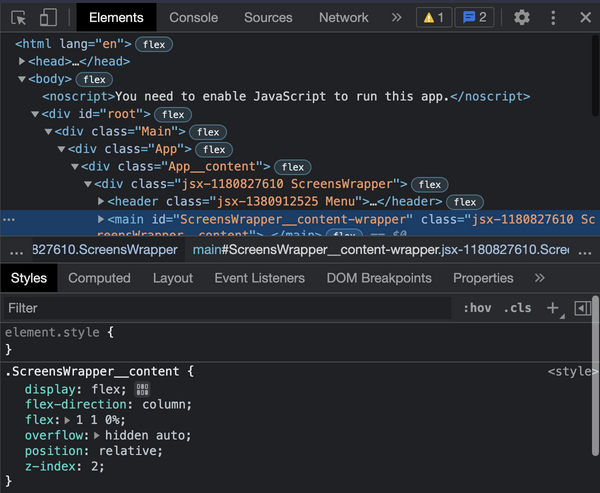Expand the overflow shorthand property arrow
The width and height of the screenshot is (600, 493).
tap(97, 435)
